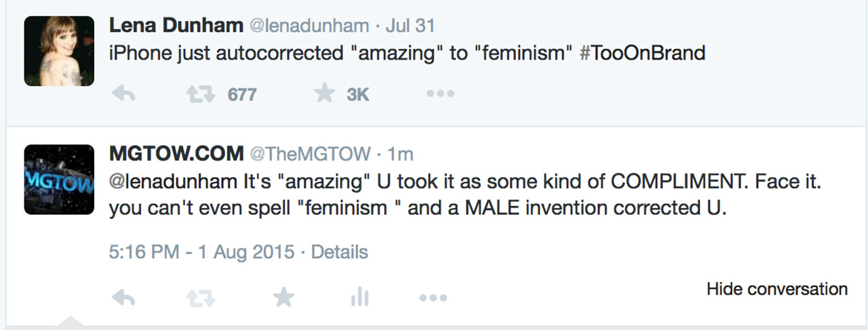The width and height of the screenshot is (868, 330).
Task: Click the 5:16 PM - 1 Aug 2015 timestamp
Action: (201, 253)
